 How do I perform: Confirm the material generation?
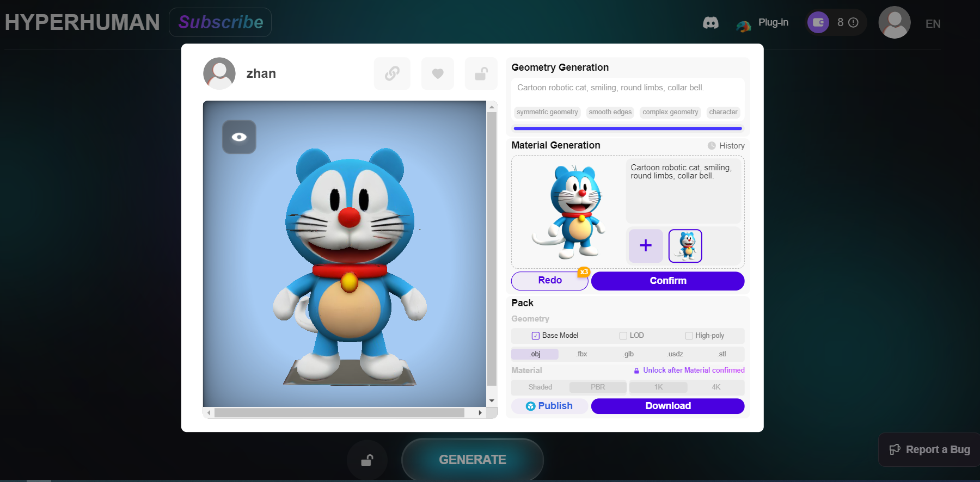click(x=667, y=281)
